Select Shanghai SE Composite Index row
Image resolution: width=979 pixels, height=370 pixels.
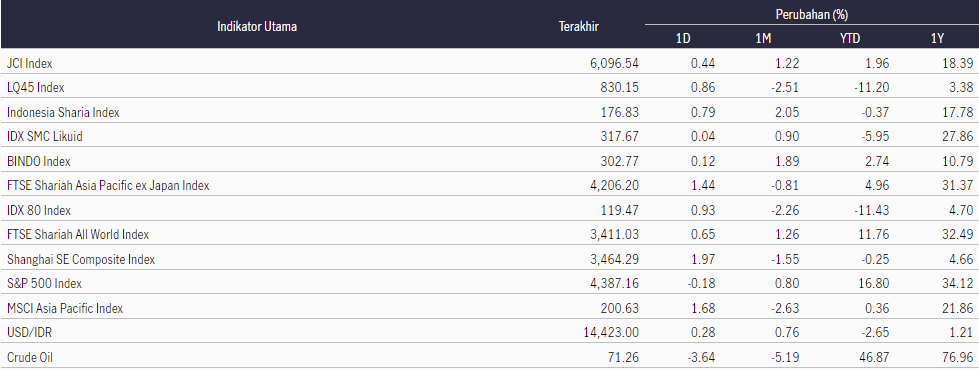pos(490,258)
